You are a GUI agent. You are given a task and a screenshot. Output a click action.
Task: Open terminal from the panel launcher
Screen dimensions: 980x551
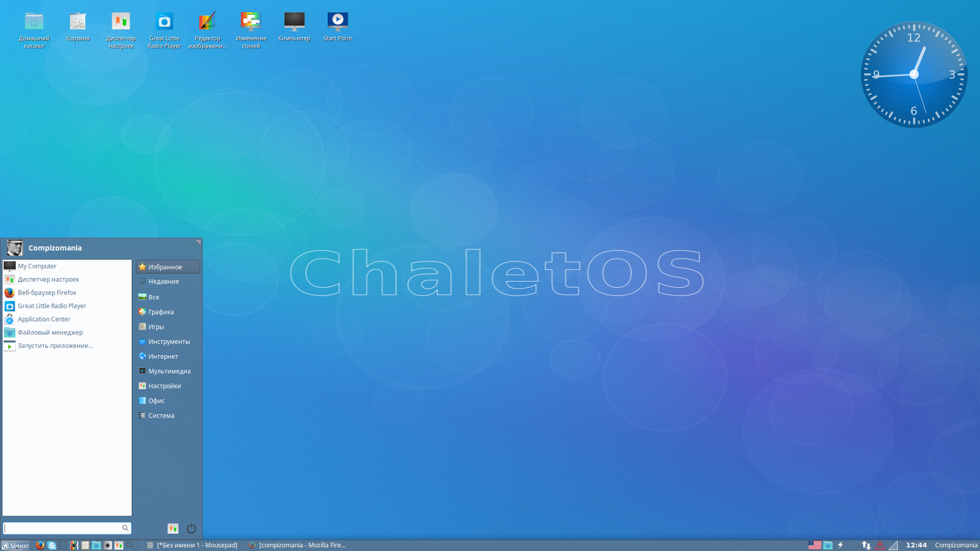click(x=62, y=545)
